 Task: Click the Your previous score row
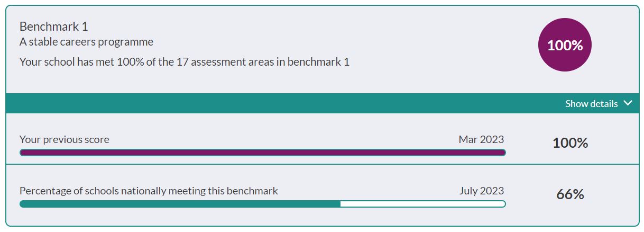322,139
